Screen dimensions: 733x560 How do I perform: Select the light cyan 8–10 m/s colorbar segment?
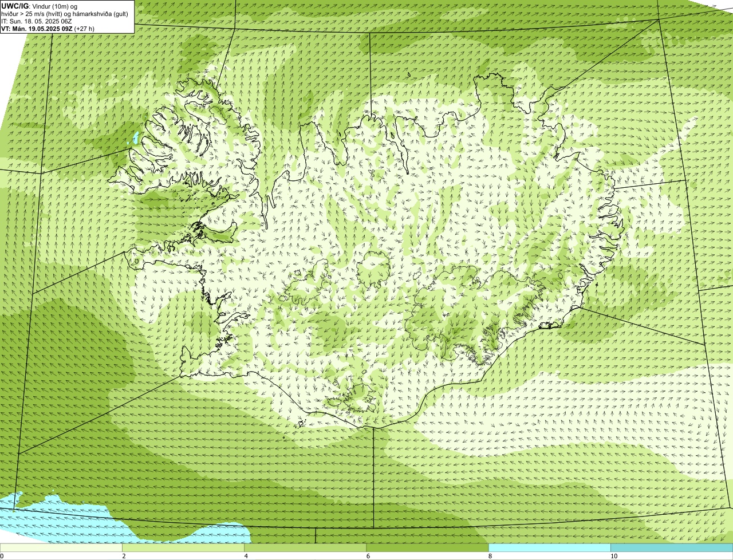[x=549, y=548]
